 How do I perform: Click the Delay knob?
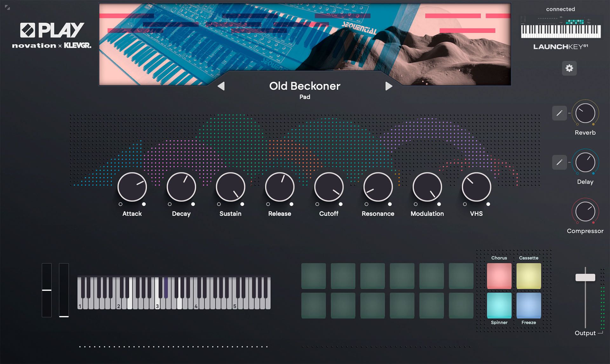(585, 162)
